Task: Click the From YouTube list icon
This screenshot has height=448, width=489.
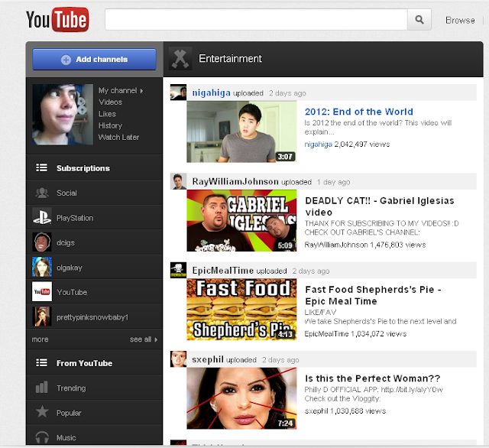Action: 42,363
